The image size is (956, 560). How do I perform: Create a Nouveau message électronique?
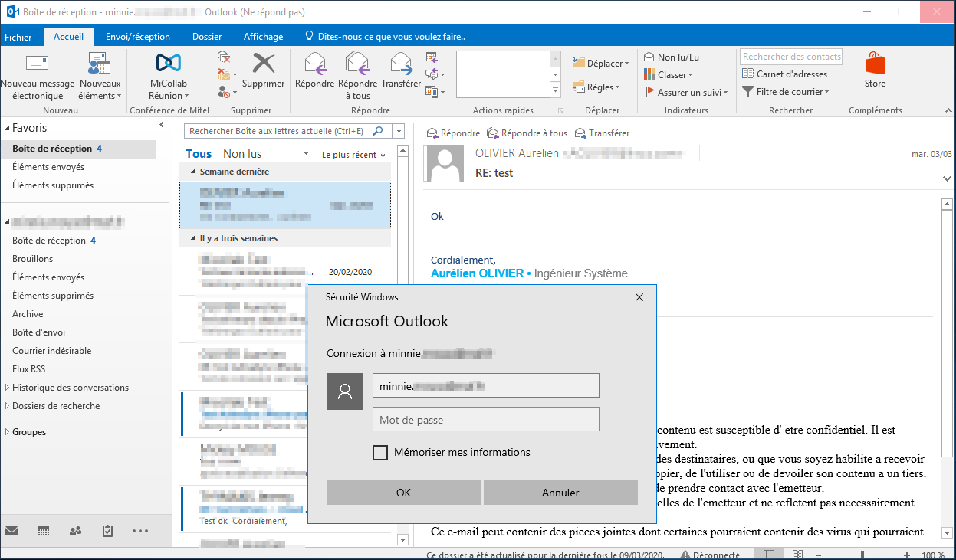coord(38,77)
